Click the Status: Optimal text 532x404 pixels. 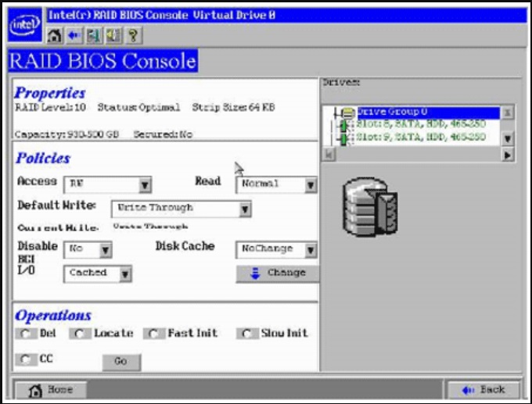[x=138, y=107]
